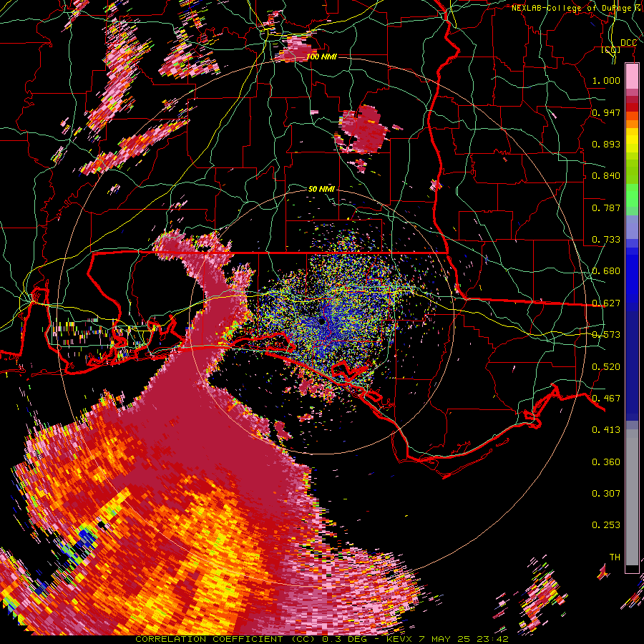Viewport: 644px width, 644px height.
Task: Click the 0.947 scale value
Action: (x=606, y=112)
